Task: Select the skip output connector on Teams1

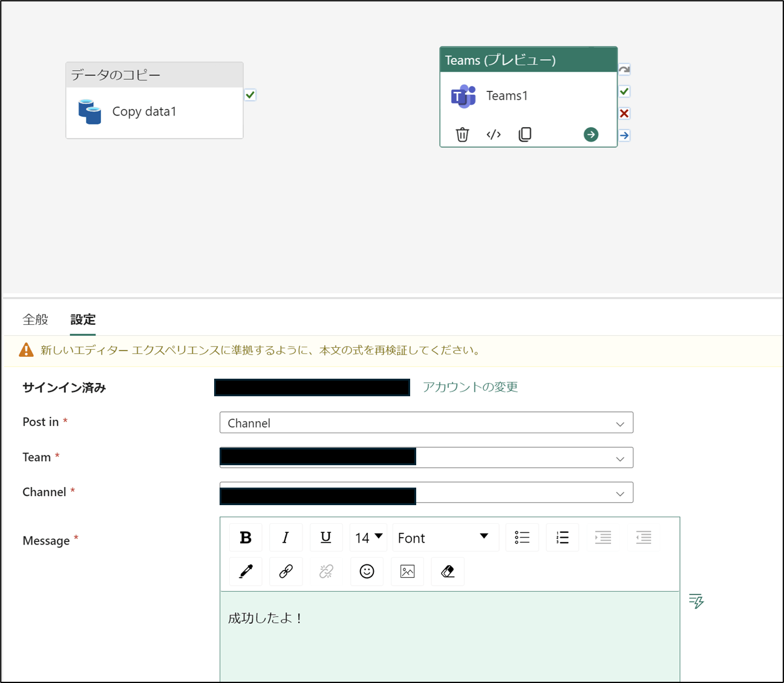Action: pos(624,70)
